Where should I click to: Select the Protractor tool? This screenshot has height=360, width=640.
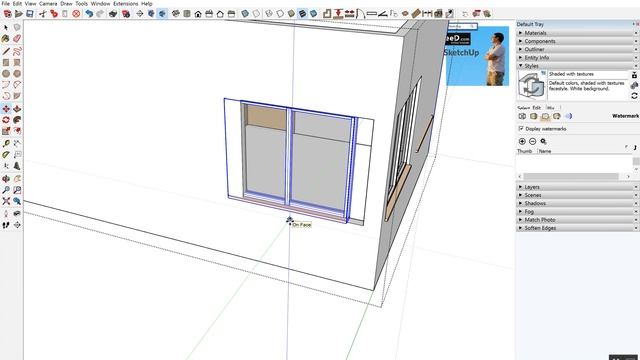click(6, 155)
